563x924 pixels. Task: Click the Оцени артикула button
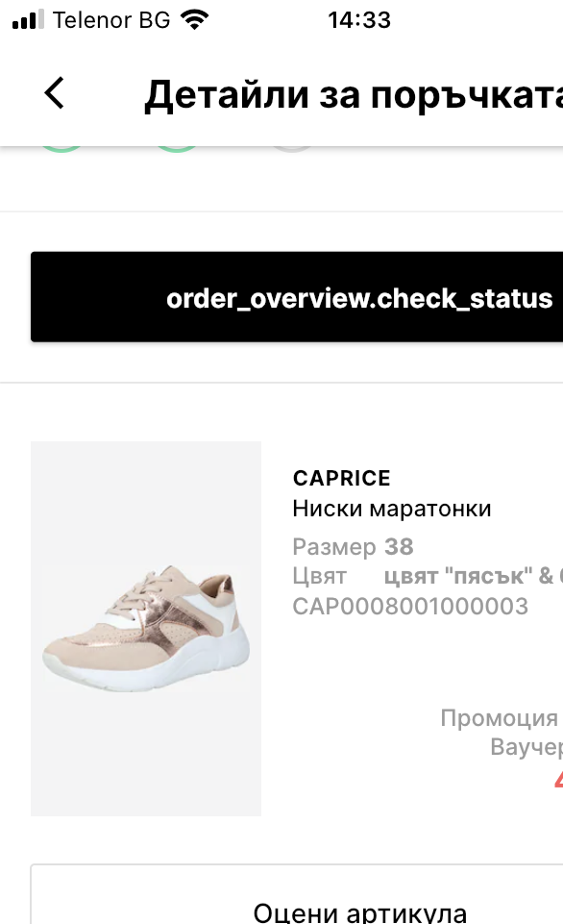297,894
